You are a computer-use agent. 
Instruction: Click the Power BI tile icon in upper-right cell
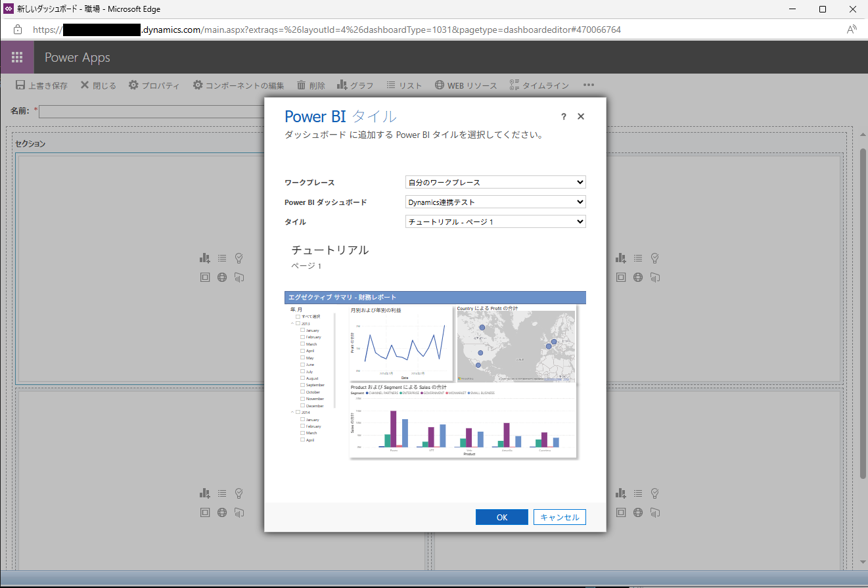pos(654,277)
